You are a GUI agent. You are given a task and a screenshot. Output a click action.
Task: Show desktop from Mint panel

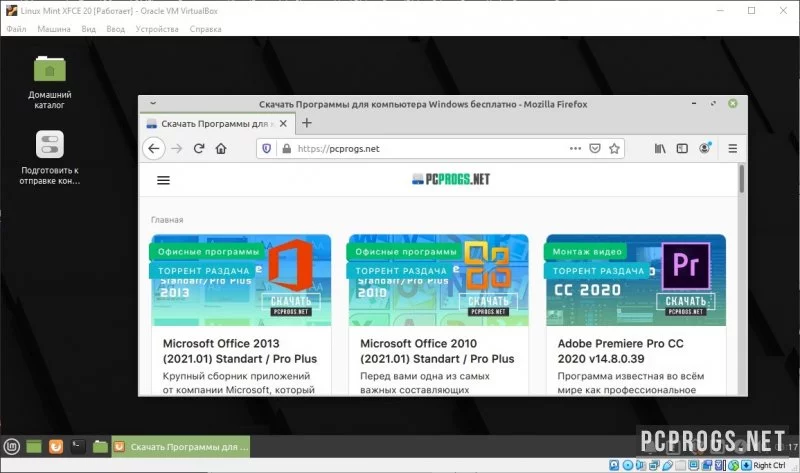34,447
